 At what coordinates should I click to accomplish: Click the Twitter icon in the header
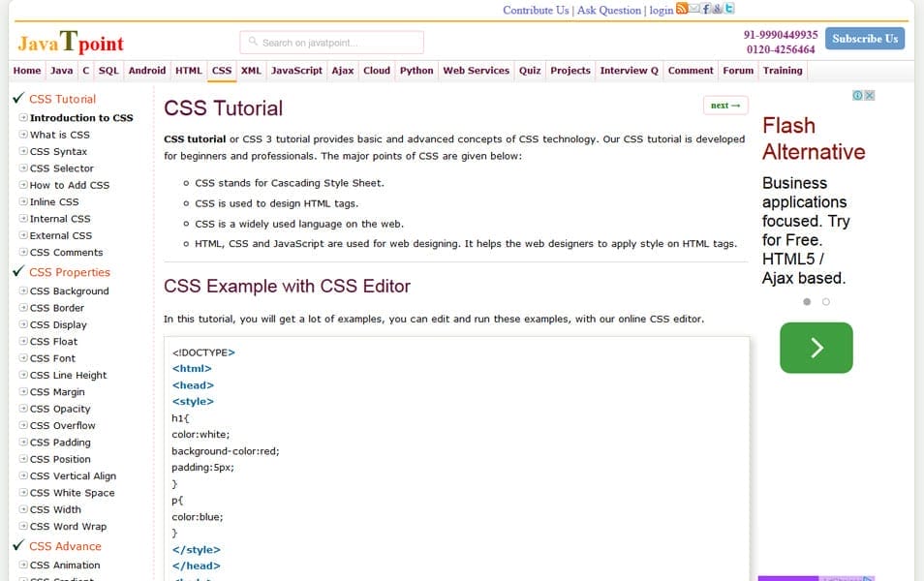tap(729, 9)
